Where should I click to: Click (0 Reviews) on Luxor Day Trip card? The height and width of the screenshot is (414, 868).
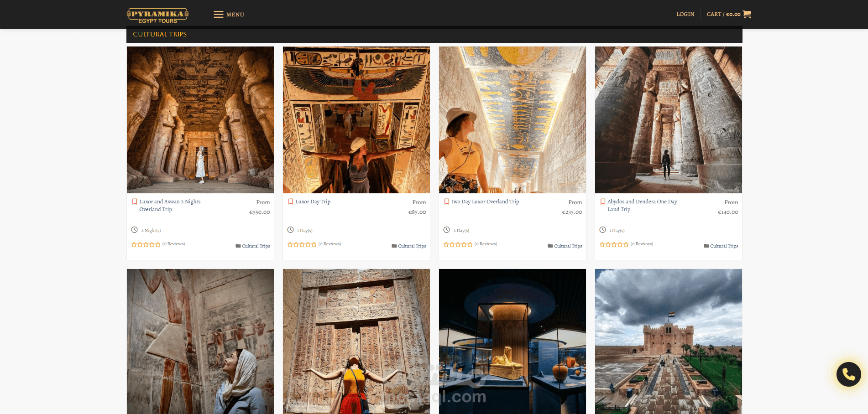point(330,244)
